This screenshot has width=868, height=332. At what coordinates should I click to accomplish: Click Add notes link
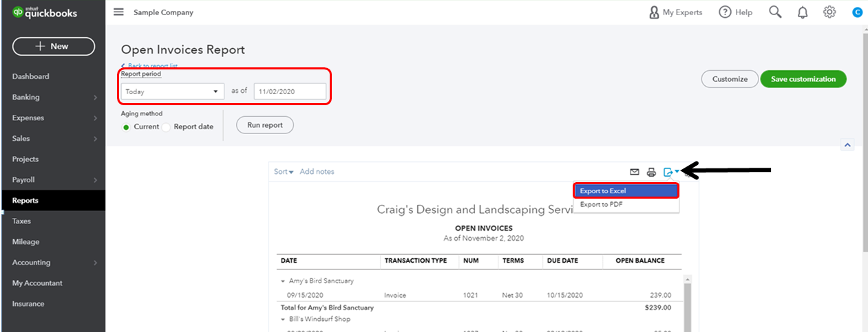(317, 172)
